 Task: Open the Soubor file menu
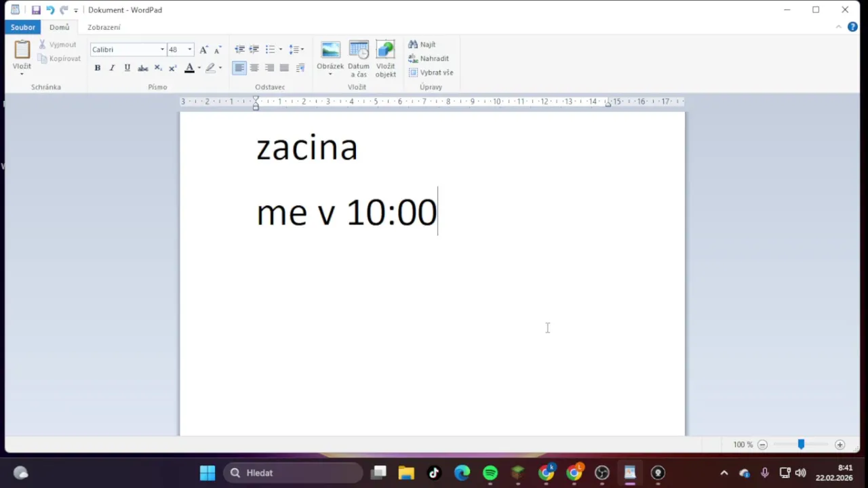click(23, 27)
